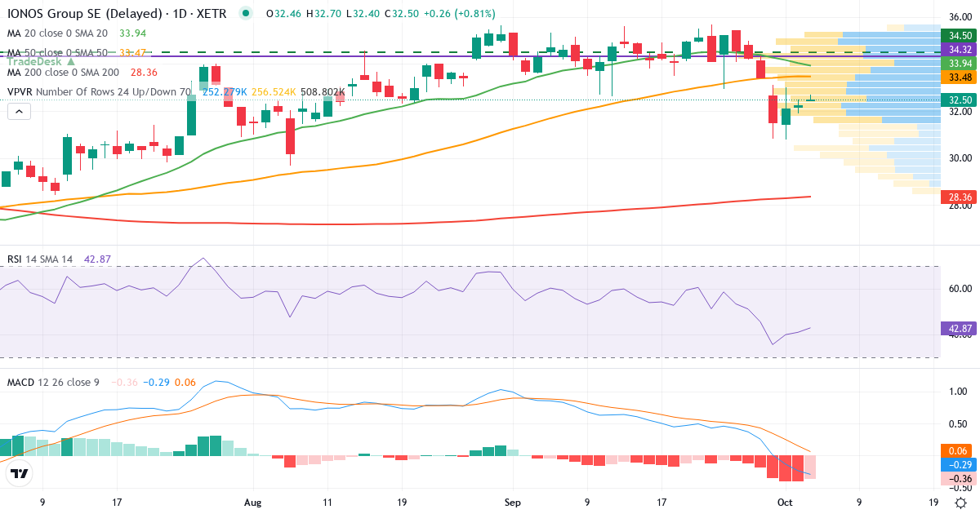
Task: Click the price change +0.26 (+0.81%)
Action: pos(461,14)
